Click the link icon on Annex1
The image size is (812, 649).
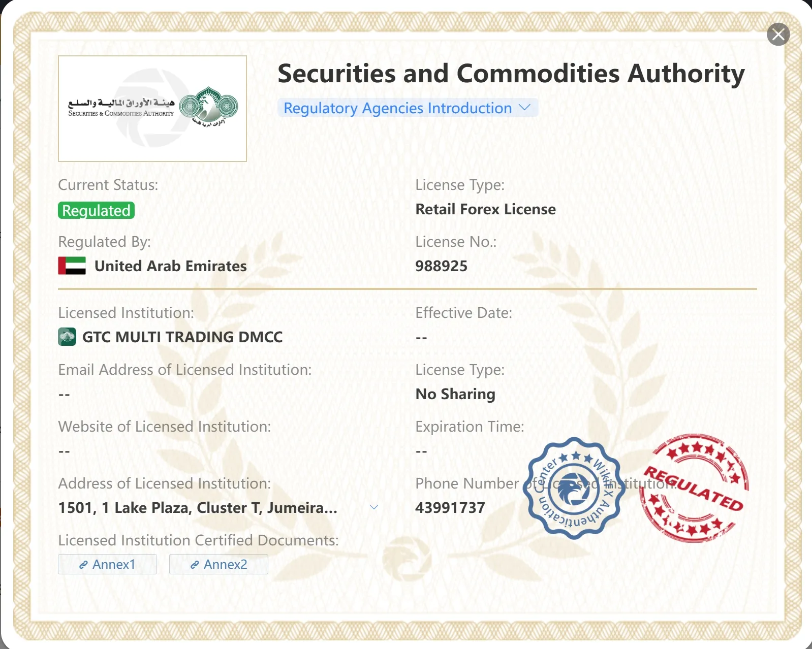[x=83, y=565]
